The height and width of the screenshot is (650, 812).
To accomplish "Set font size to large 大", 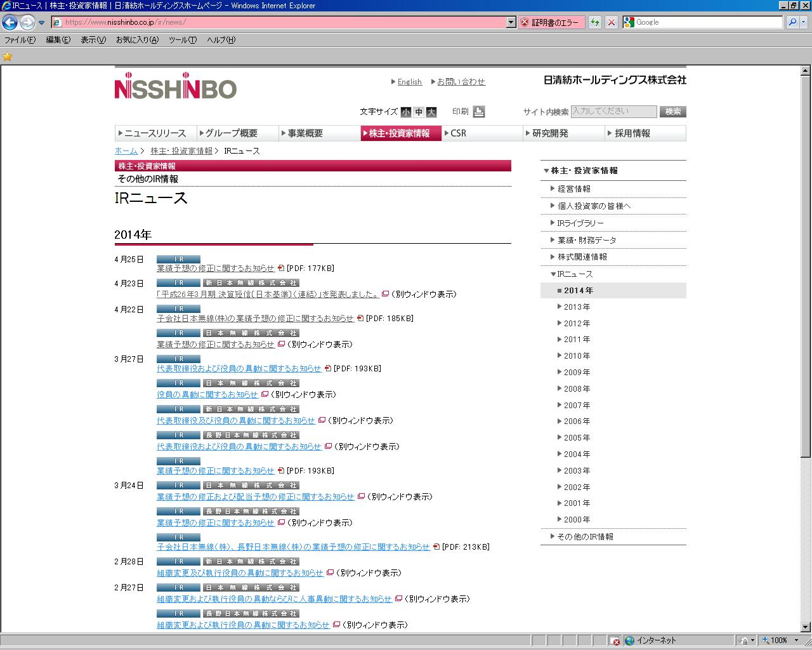I will (x=431, y=112).
